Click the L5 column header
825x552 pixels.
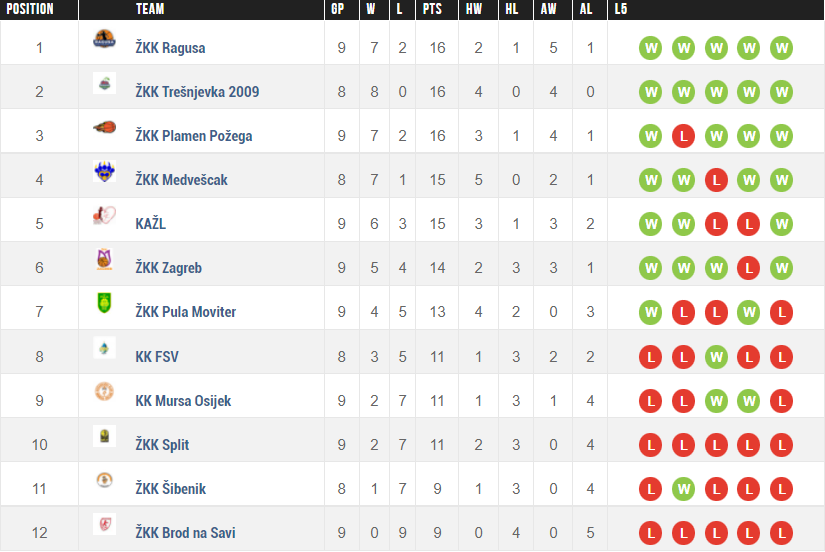[x=622, y=9]
